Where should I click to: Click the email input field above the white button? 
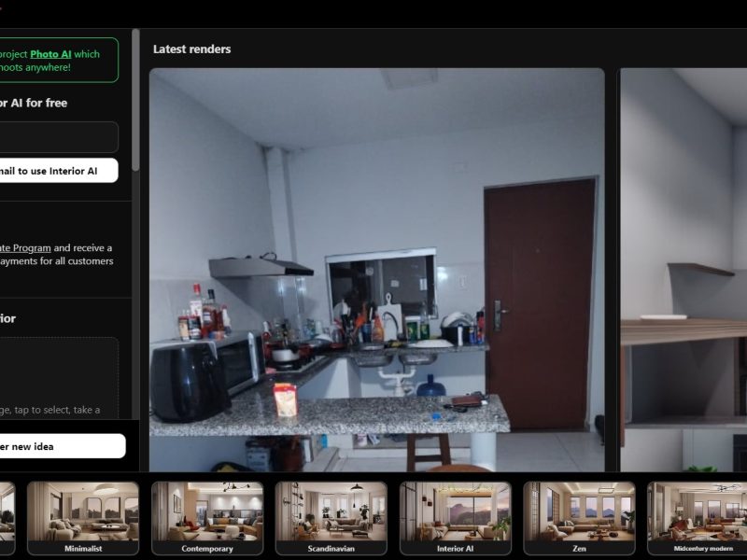59,137
